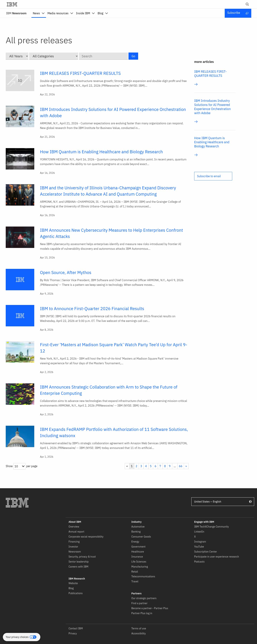Open First-Quarter 2026 Financial Results announcement
The image size is (257, 644).
tap(92, 309)
